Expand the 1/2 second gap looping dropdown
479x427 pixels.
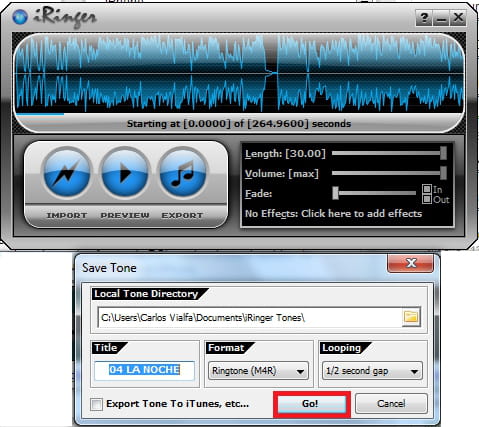coord(372,371)
